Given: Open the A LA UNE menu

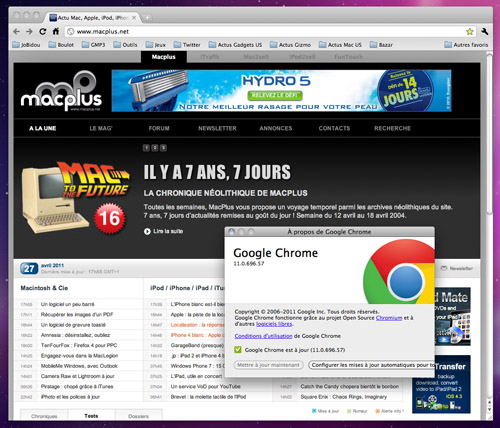Looking at the screenshot, I should (43, 128).
